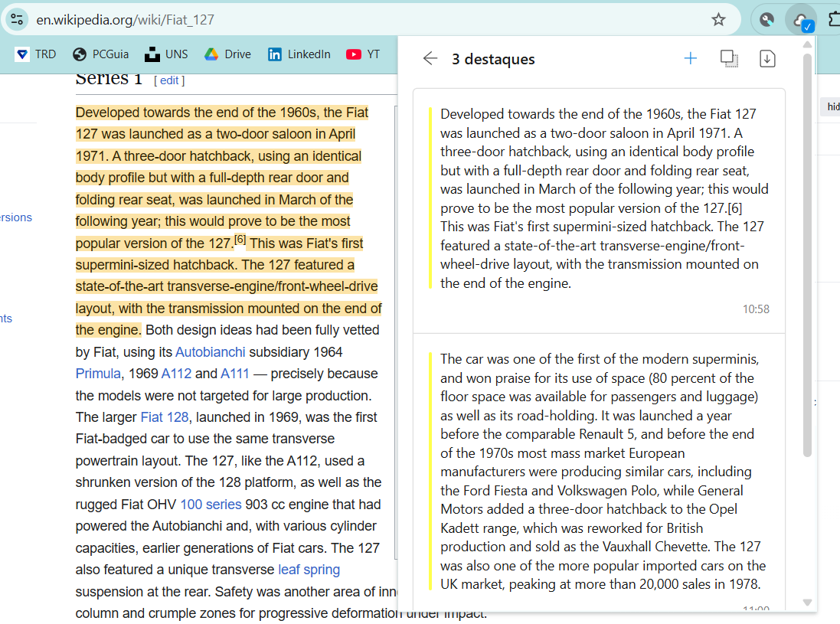840x624 pixels.
Task: Click the copy highlights icon
Action: click(x=729, y=59)
